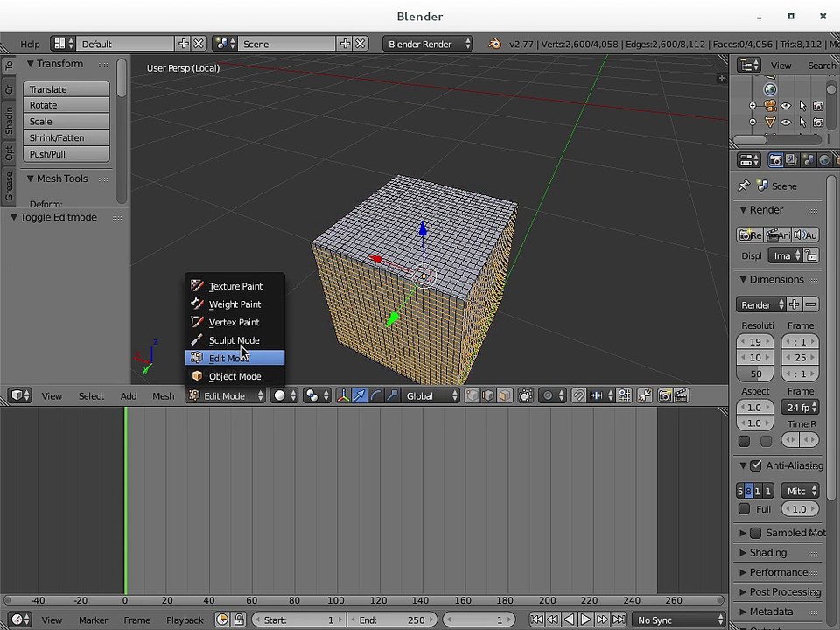Click the pin properties context icon
This screenshot has height=630, width=840.
(743, 185)
